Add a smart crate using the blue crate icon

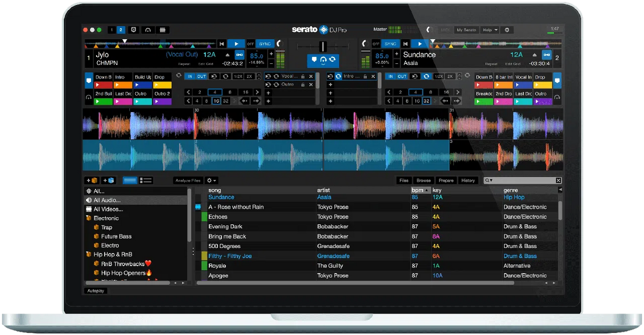pyautogui.click(x=109, y=180)
